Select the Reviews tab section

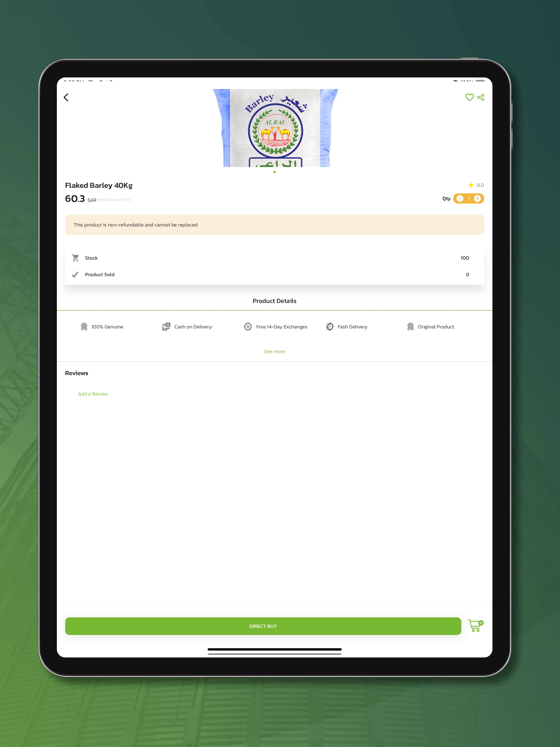click(77, 373)
